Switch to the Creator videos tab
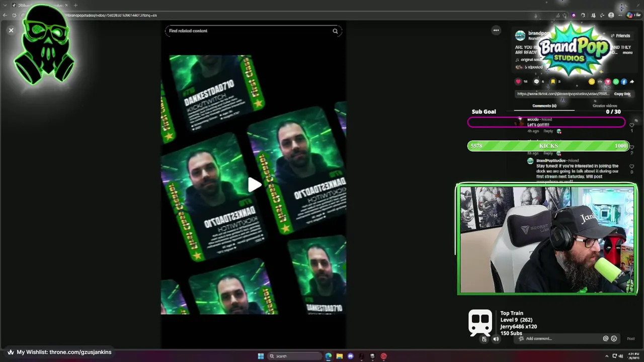The height and width of the screenshot is (362, 644). (x=605, y=106)
